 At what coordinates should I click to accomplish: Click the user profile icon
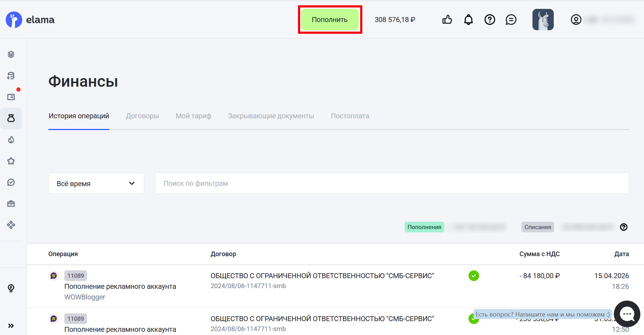(x=576, y=20)
